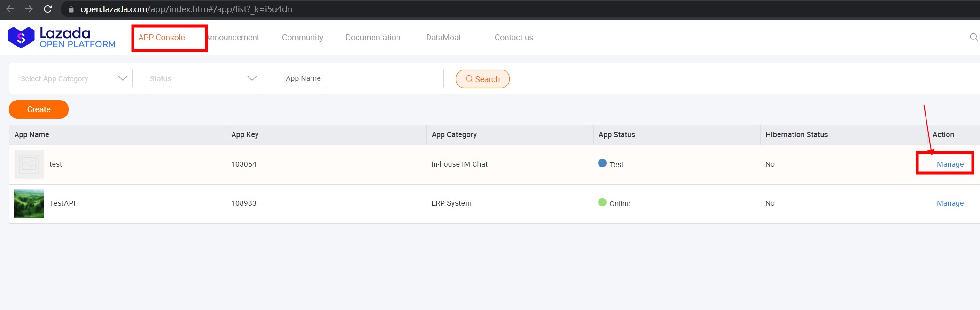Select DataMoat in the top navigation
980x310 pixels.
pos(443,38)
